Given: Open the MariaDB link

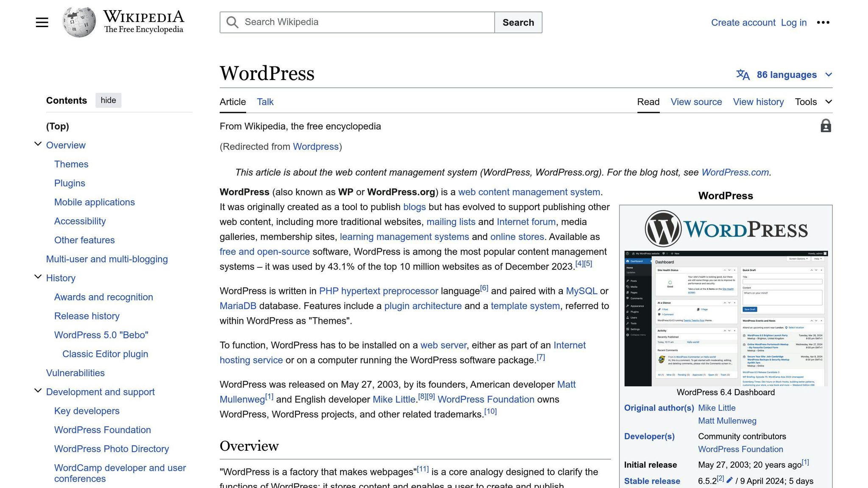Looking at the screenshot, I should point(238,306).
